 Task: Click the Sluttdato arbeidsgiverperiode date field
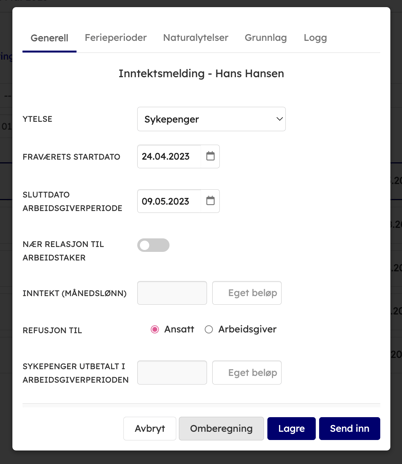coord(169,201)
